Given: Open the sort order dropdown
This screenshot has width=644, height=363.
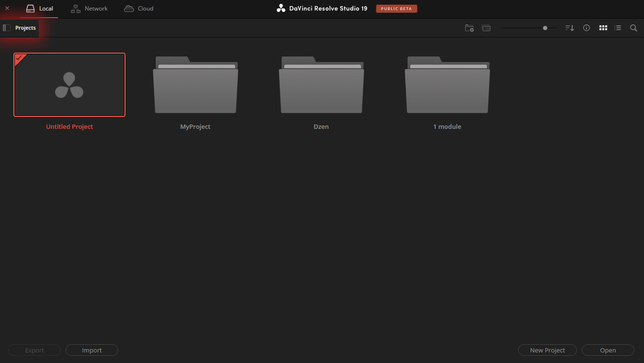Looking at the screenshot, I should tap(570, 28).
